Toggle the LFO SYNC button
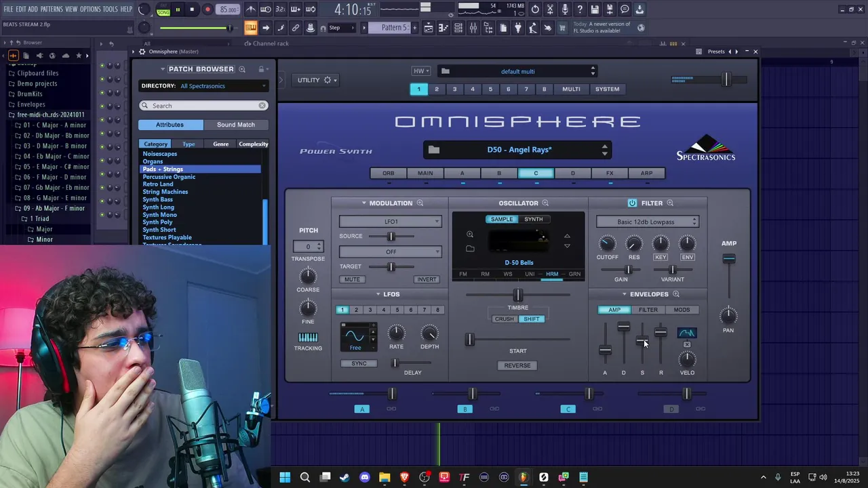 [359, 363]
